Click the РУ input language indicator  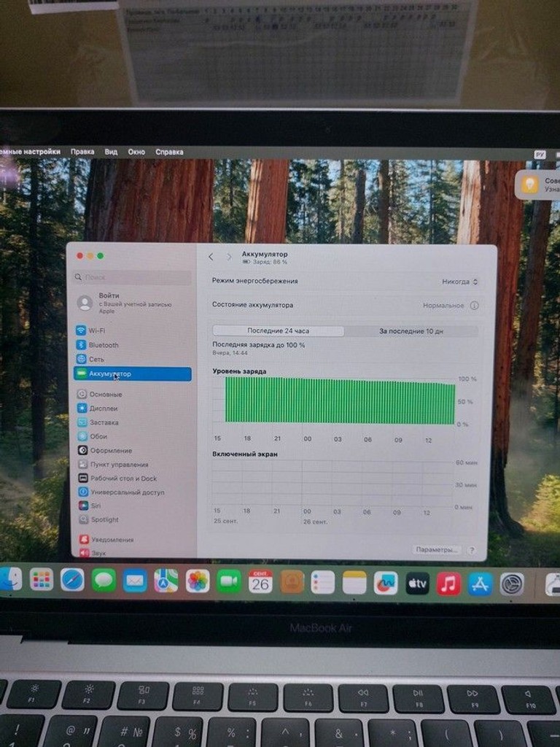click(x=540, y=155)
